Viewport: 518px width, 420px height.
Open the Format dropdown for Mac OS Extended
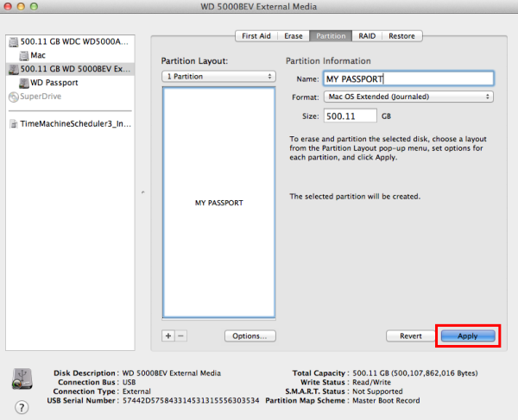pyautogui.click(x=407, y=97)
